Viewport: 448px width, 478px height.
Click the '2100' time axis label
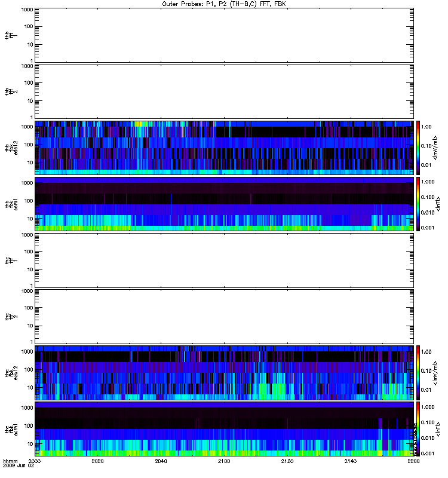(x=224, y=461)
